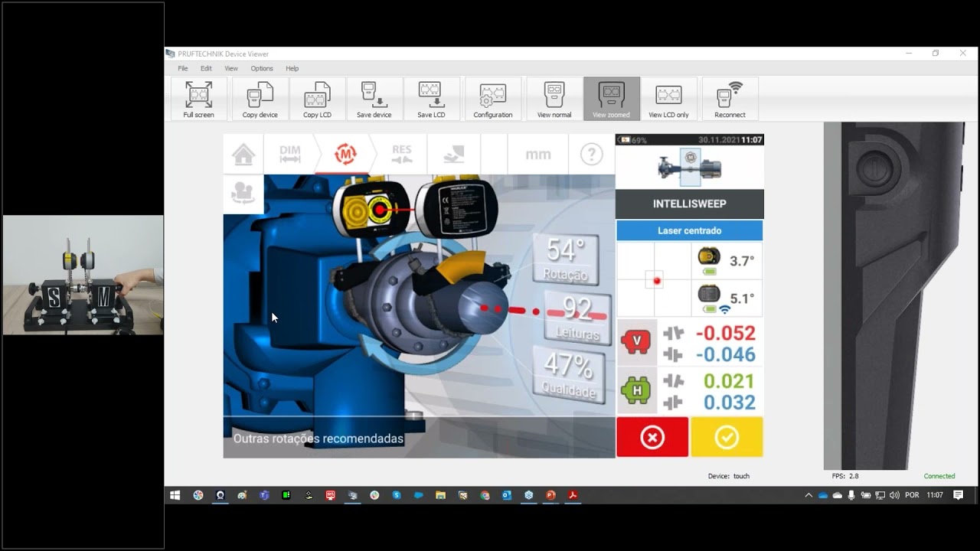
Task: Tap the yellow confirm checkmark button
Action: tap(727, 437)
